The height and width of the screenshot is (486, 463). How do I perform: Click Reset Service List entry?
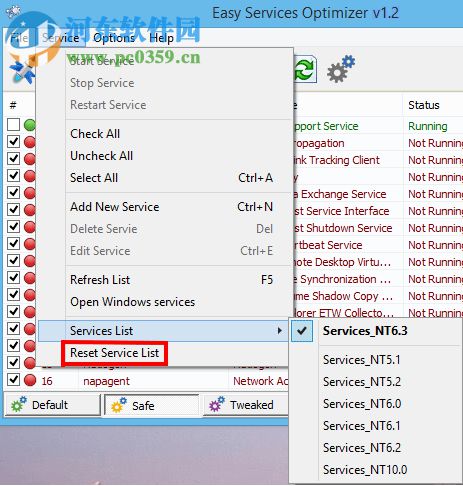114,353
